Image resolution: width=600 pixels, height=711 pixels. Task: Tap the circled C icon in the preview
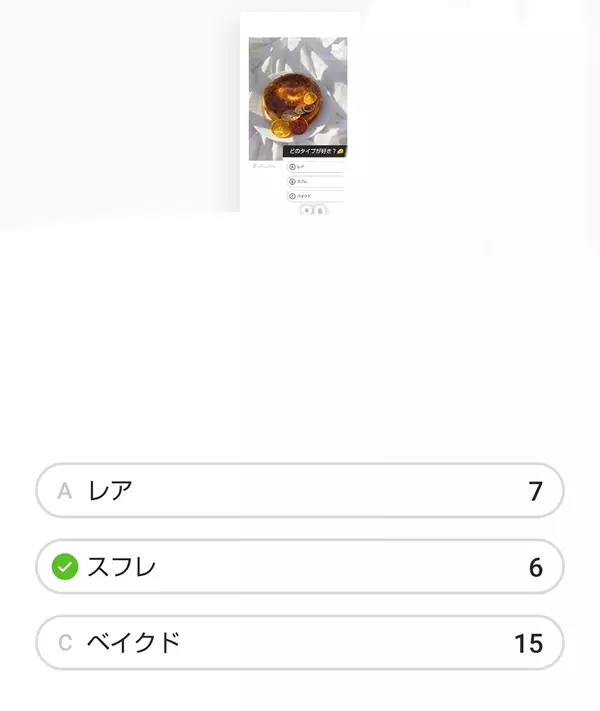[292, 196]
